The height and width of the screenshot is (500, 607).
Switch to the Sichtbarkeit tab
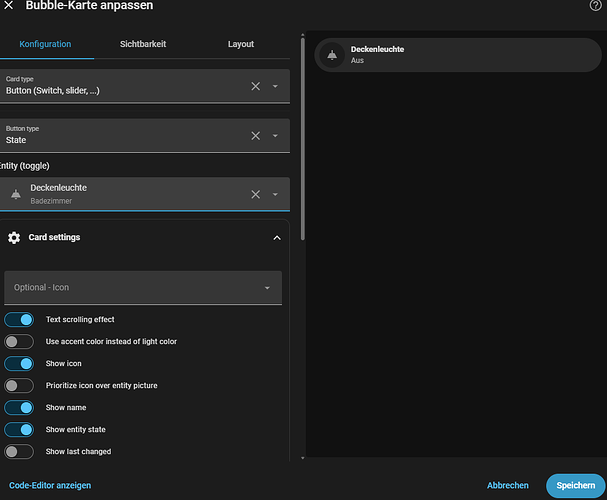[x=143, y=44]
